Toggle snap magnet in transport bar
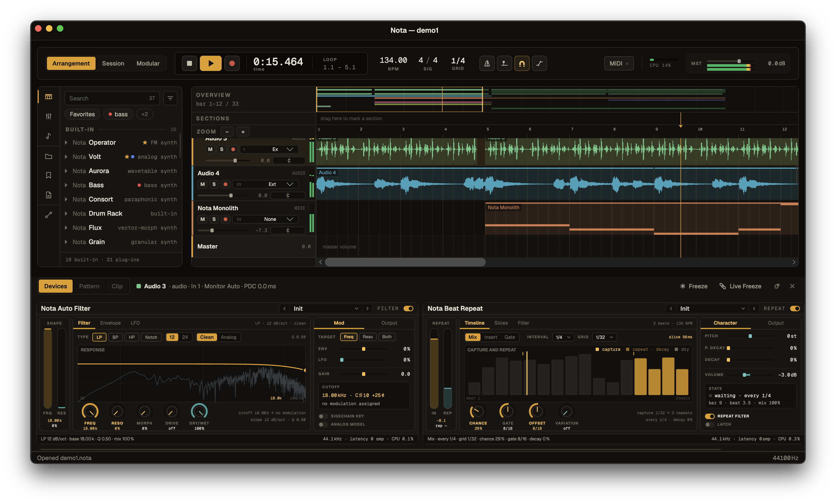836x504 pixels. pos(522,63)
